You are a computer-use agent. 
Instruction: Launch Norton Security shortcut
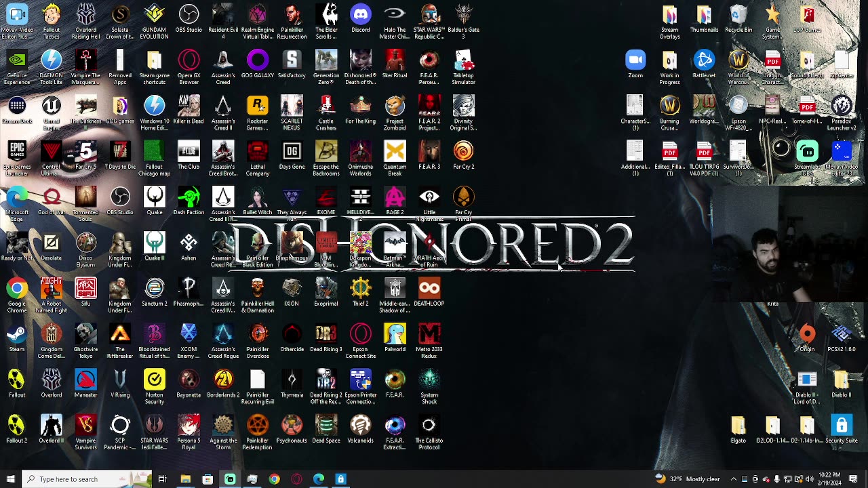(x=154, y=386)
